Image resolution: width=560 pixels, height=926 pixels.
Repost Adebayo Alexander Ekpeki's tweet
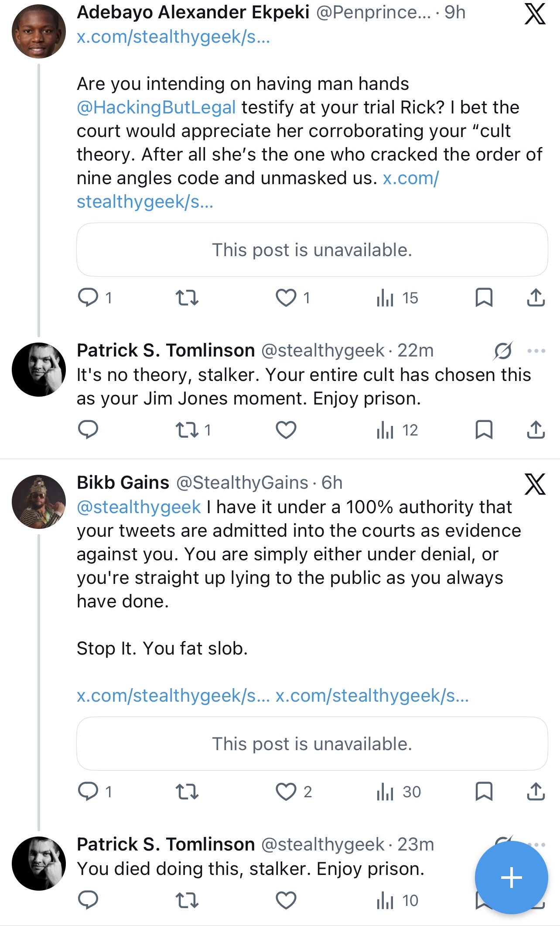pos(187,298)
